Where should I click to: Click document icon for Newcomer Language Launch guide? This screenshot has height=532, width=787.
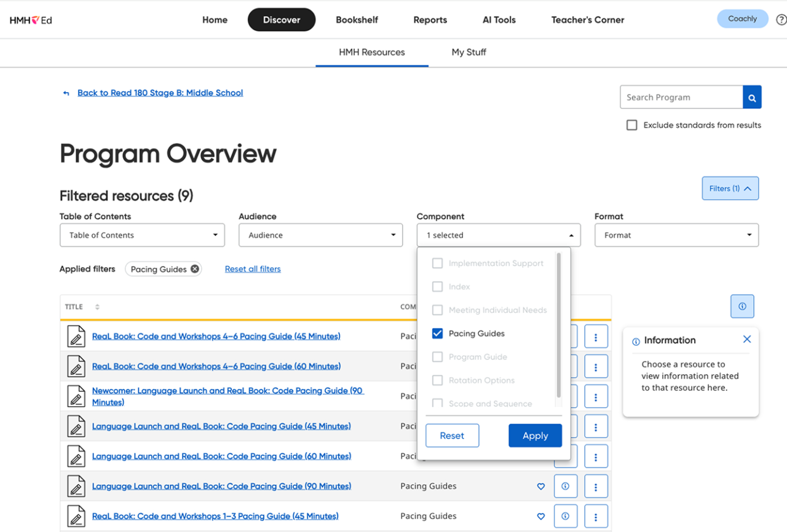(x=76, y=396)
